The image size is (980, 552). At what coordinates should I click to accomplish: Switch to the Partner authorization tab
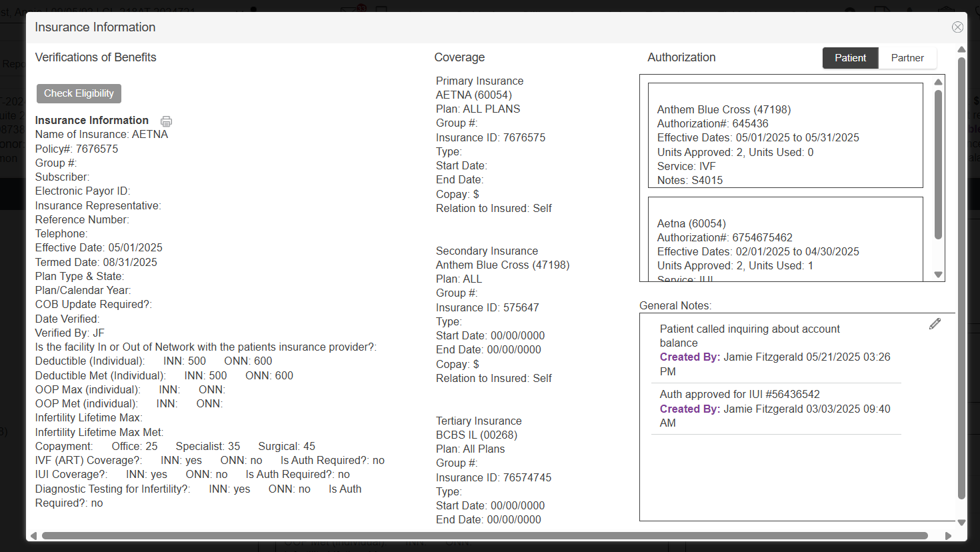[907, 58]
